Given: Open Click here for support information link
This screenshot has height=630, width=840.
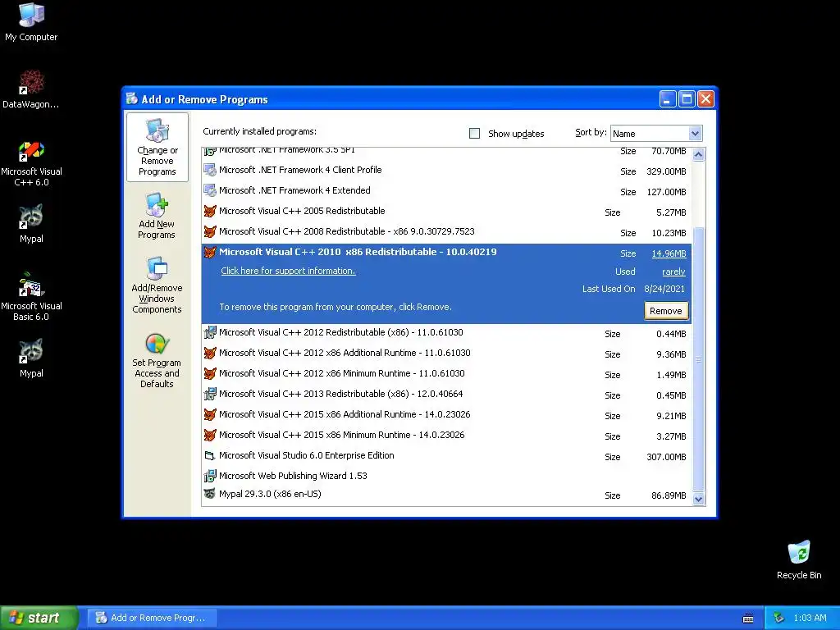Looking at the screenshot, I should pos(288,271).
